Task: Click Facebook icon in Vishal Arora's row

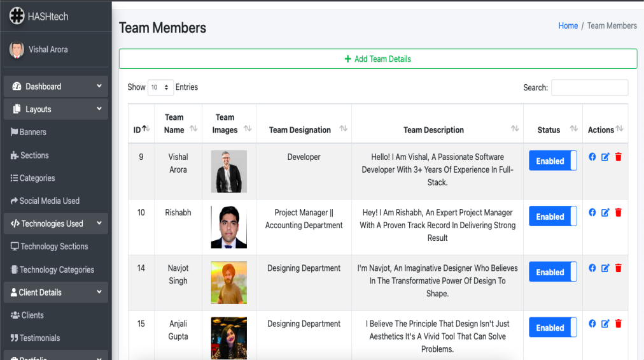Action: [592, 157]
